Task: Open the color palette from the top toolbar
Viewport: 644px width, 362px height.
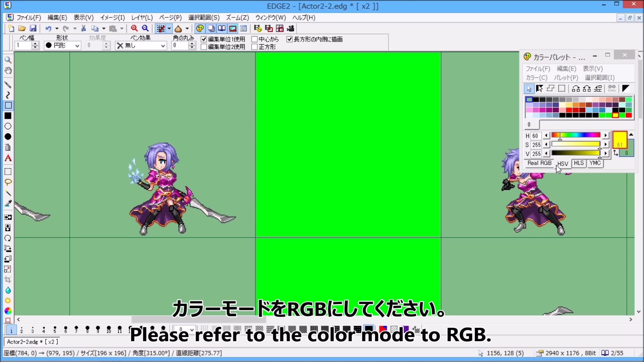Action: pos(200,28)
